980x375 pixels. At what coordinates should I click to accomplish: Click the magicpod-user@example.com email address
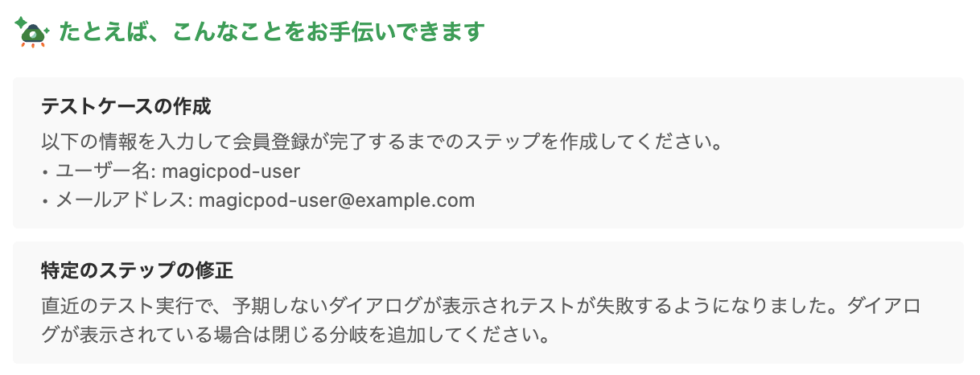(336, 199)
